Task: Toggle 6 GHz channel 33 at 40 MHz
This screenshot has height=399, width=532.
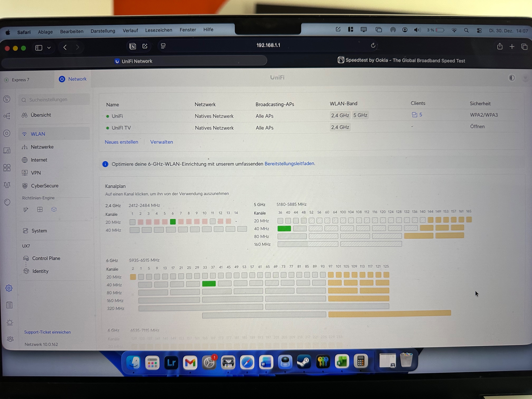Action: coord(209,284)
